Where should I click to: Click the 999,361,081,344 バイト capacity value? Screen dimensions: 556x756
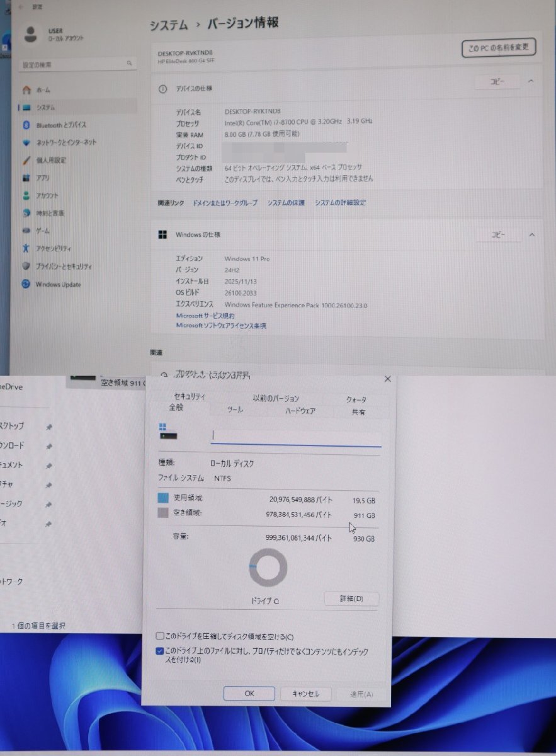299,538
